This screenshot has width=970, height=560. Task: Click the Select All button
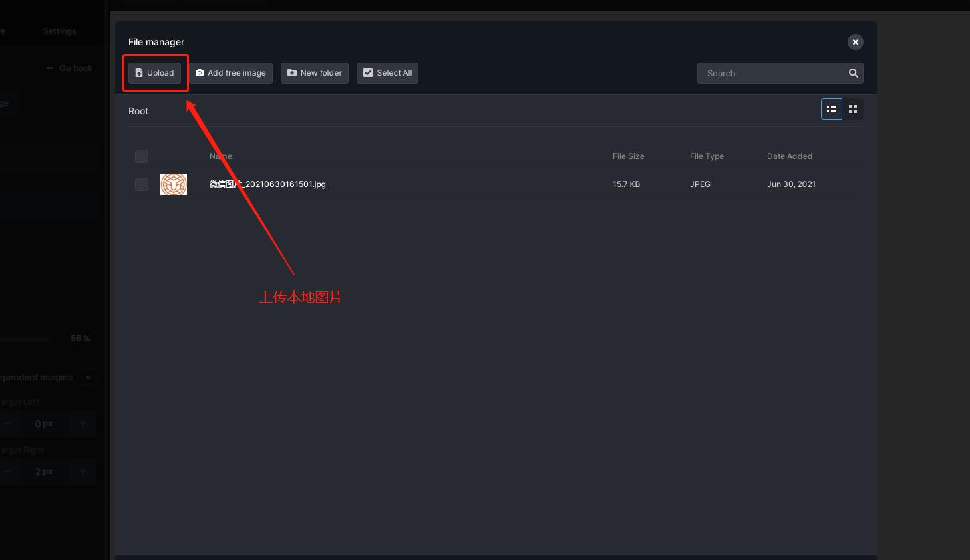[387, 73]
